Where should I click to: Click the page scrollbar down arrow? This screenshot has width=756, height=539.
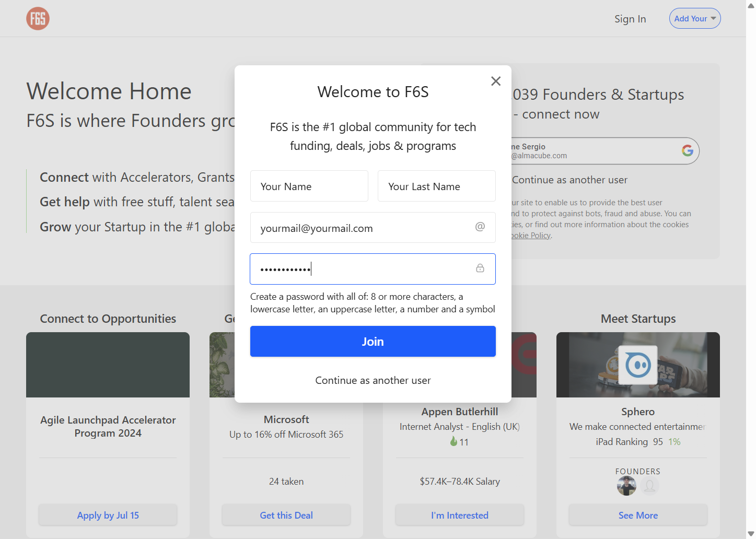coord(751,534)
